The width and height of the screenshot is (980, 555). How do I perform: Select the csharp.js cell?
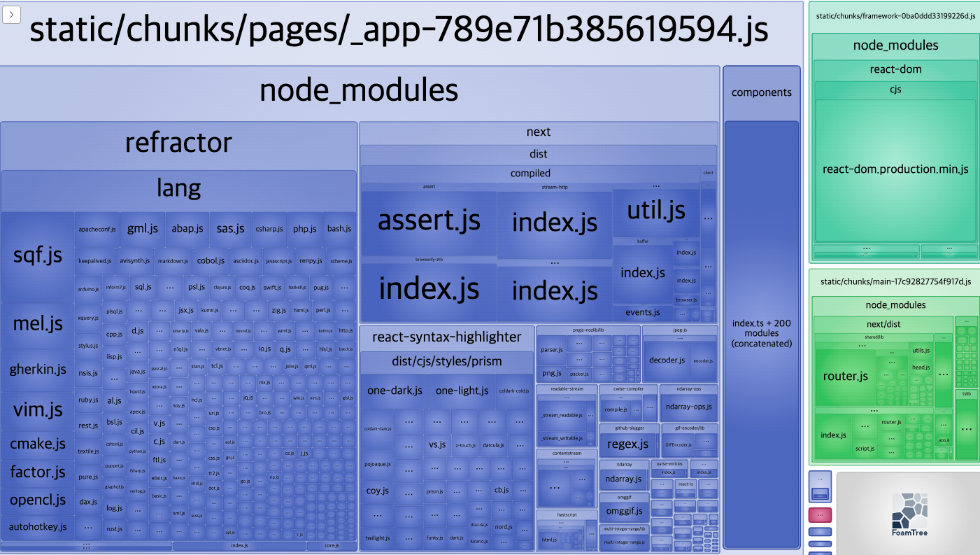pos(269,229)
